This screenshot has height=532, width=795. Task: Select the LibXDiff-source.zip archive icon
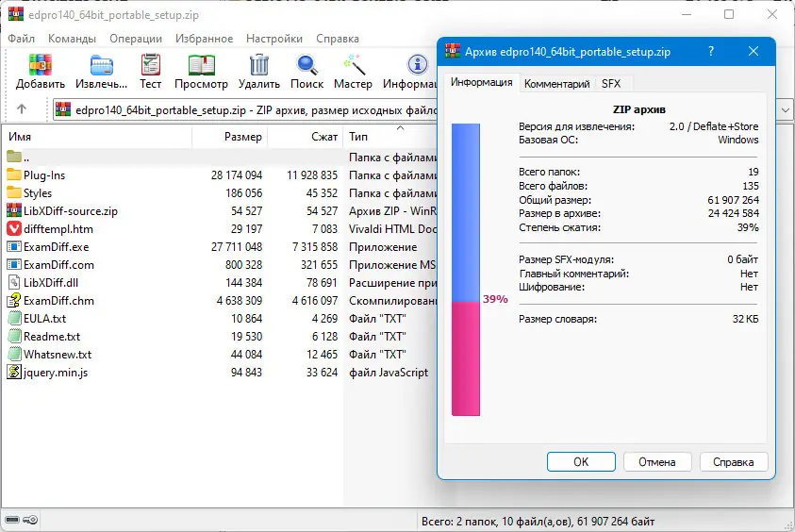(x=14, y=210)
